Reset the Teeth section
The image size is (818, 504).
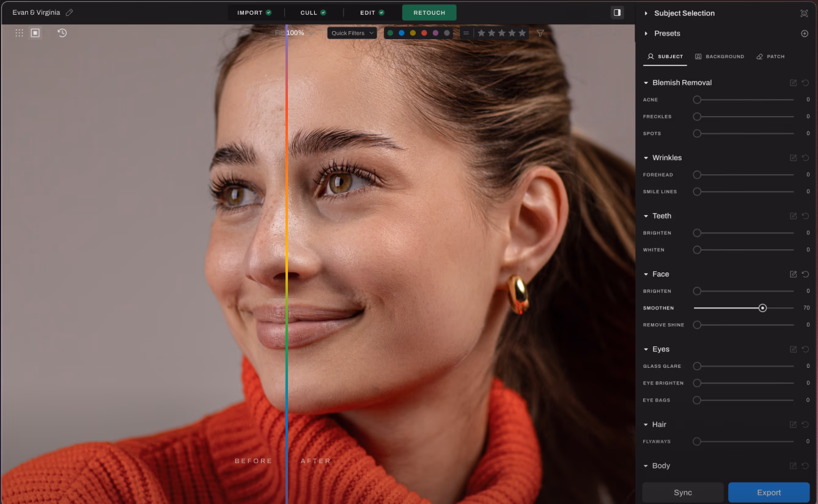tap(805, 216)
